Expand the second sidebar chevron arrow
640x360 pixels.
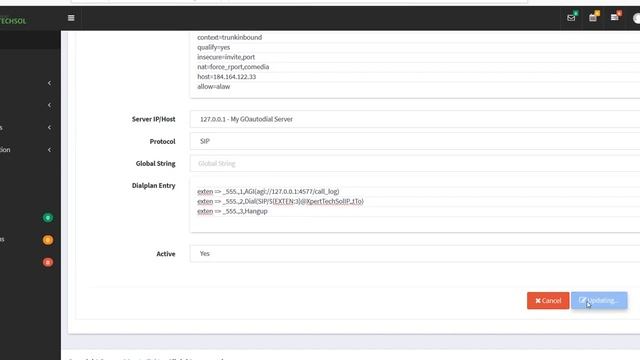pyautogui.click(x=49, y=105)
